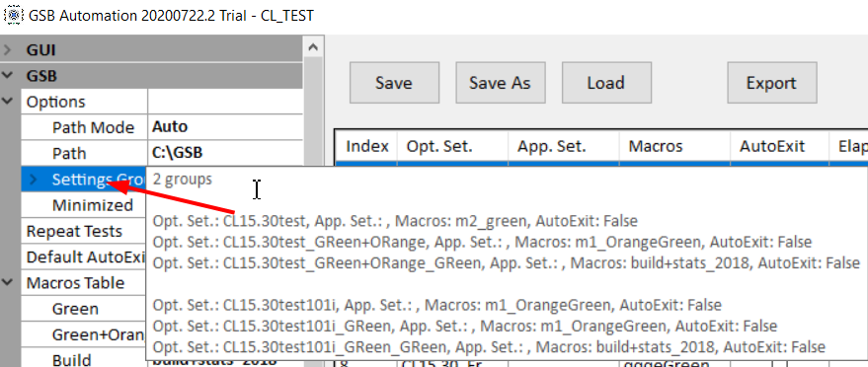This screenshot has height=367, width=868.
Task: Select the Minimized option row
Action: tap(84, 205)
